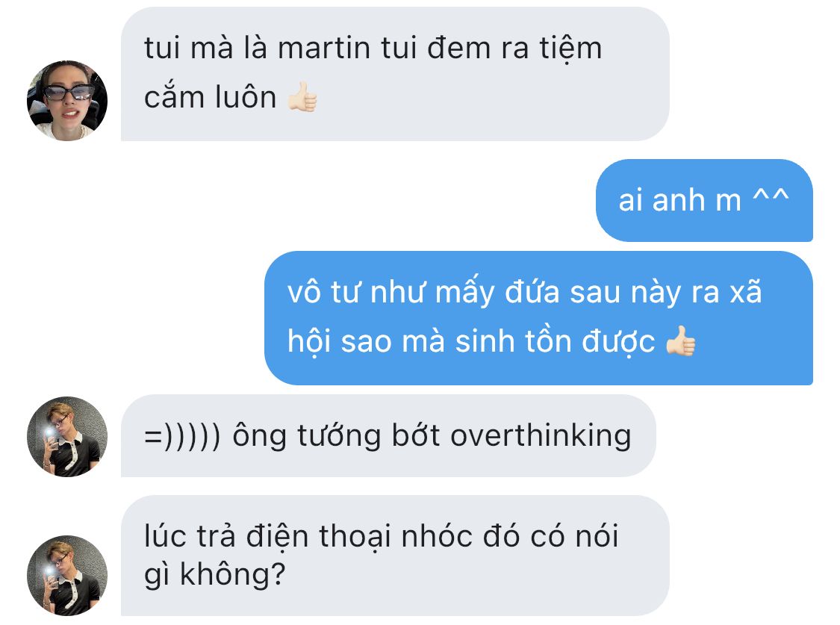Select the 'vô tư như mấy đứa' blue bubble
840x625 pixels.
[x=539, y=318]
